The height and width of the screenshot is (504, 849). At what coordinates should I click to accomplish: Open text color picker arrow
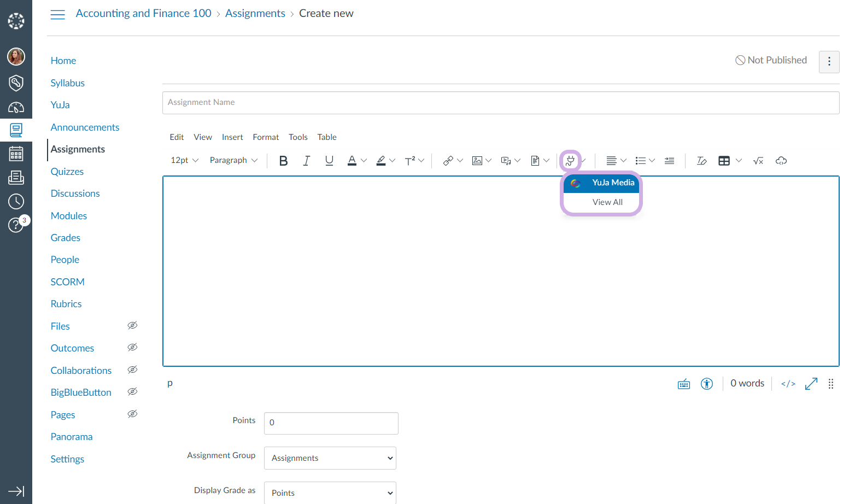click(x=364, y=161)
